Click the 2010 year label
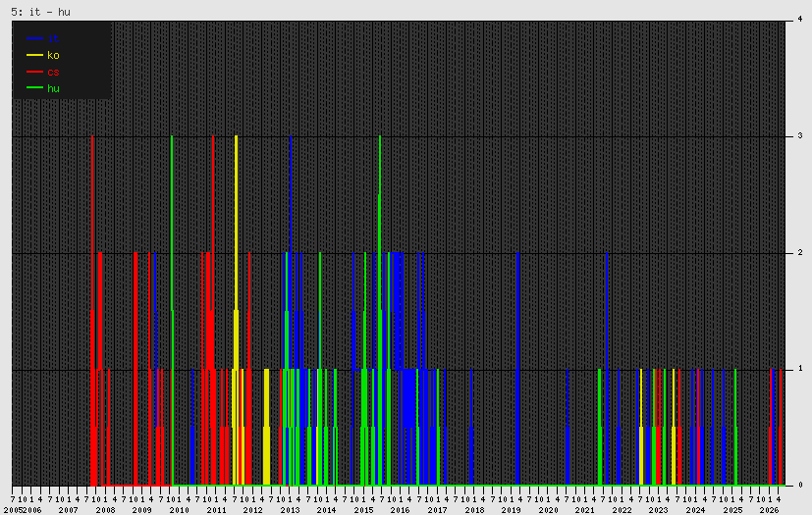Screen dimensions: 812x515 click(179, 510)
